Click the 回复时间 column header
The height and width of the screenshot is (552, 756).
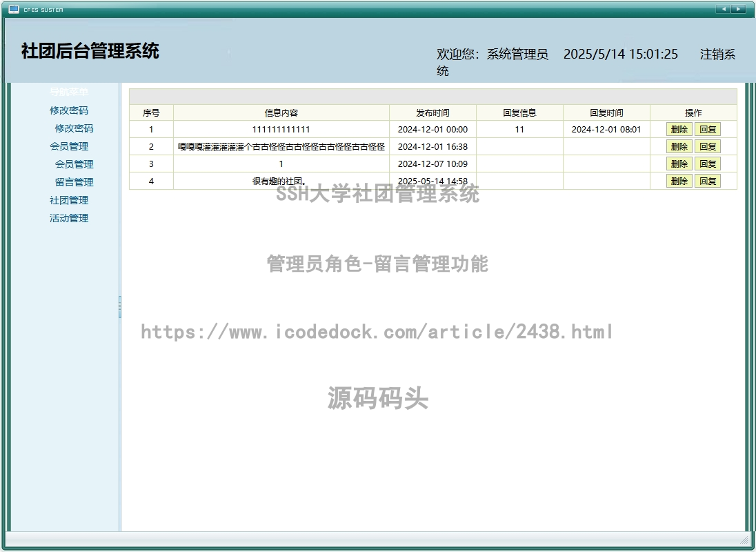click(x=606, y=112)
